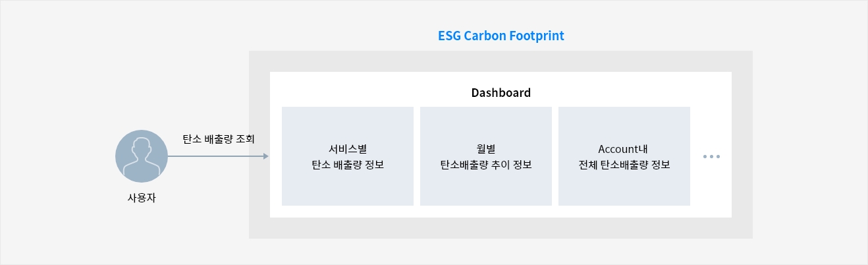This screenshot has height=265, width=868.
Task: Click the arrowhead pointing at the dashboard
Action: tap(265, 156)
